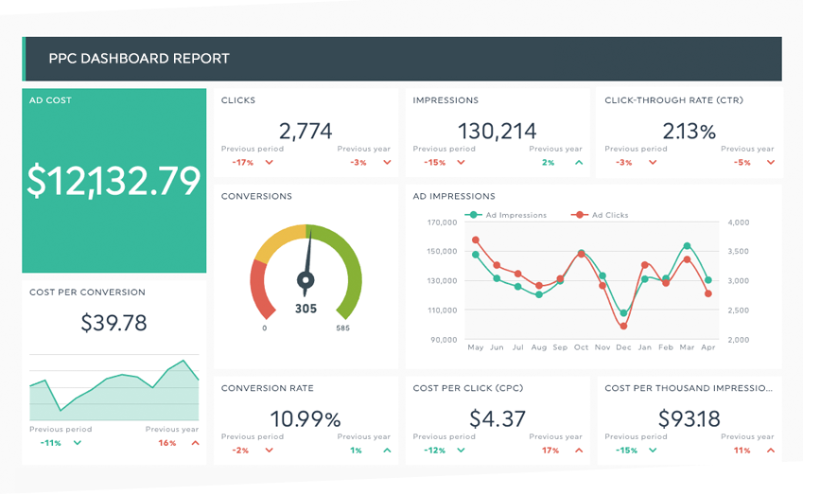This screenshot has width=813, height=500.
Task: Select the PPC Dashboard Report title bar
Action: coord(402,58)
